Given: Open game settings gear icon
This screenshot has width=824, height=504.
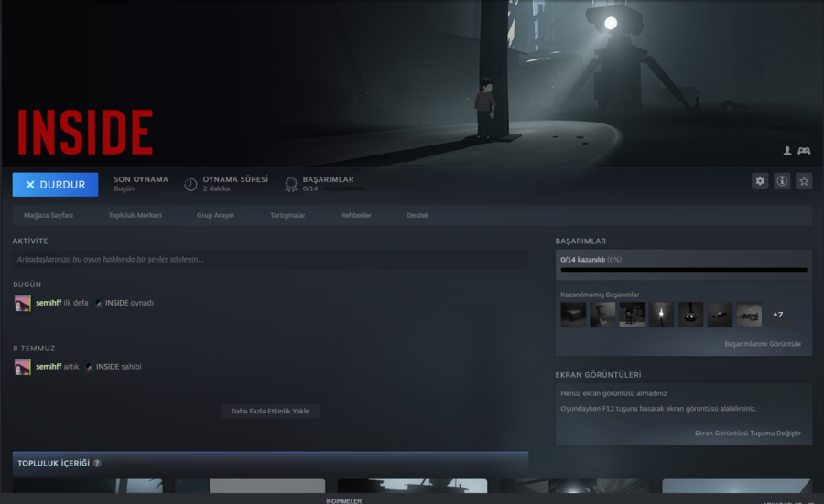Looking at the screenshot, I should (760, 181).
